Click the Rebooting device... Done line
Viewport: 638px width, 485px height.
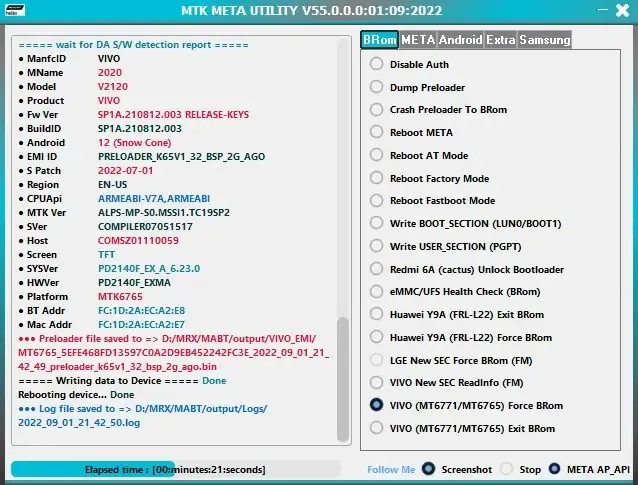[76, 395]
